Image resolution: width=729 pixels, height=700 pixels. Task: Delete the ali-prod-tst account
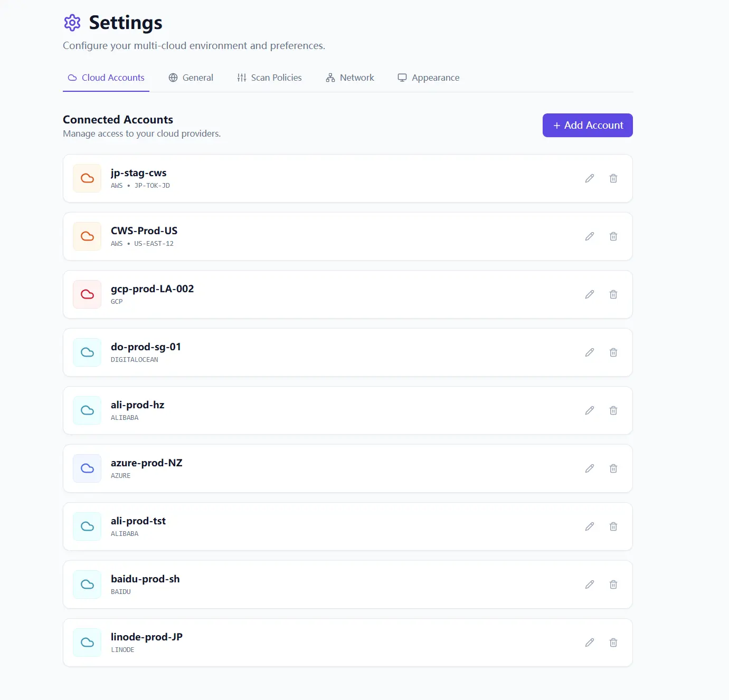pyautogui.click(x=613, y=526)
